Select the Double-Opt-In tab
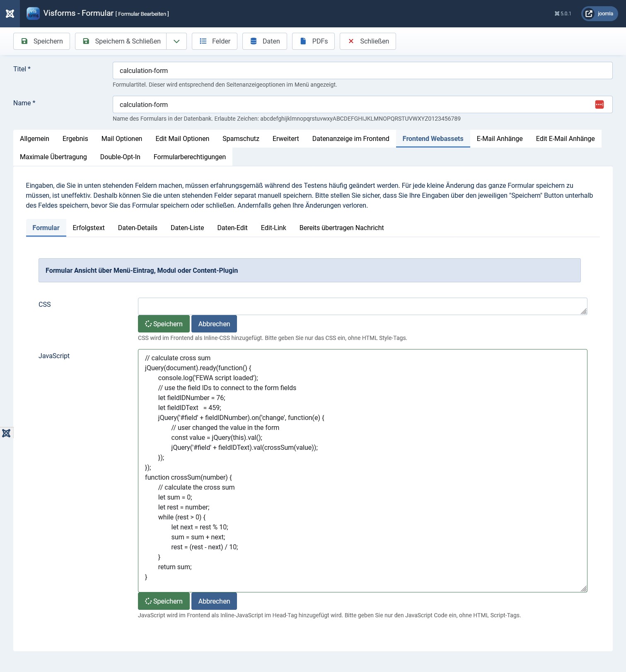 click(x=120, y=157)
